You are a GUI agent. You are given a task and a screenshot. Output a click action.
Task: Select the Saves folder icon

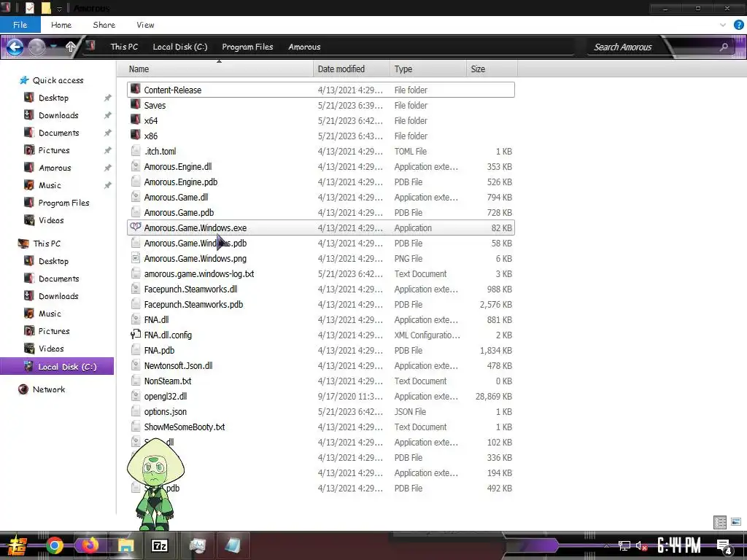coord(136,105)
